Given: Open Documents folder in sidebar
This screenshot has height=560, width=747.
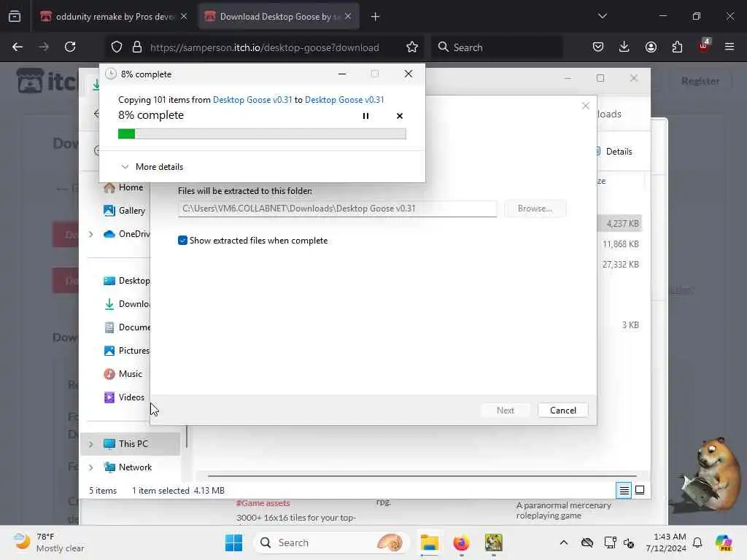Looking at the screenshot, I should 127,327.
